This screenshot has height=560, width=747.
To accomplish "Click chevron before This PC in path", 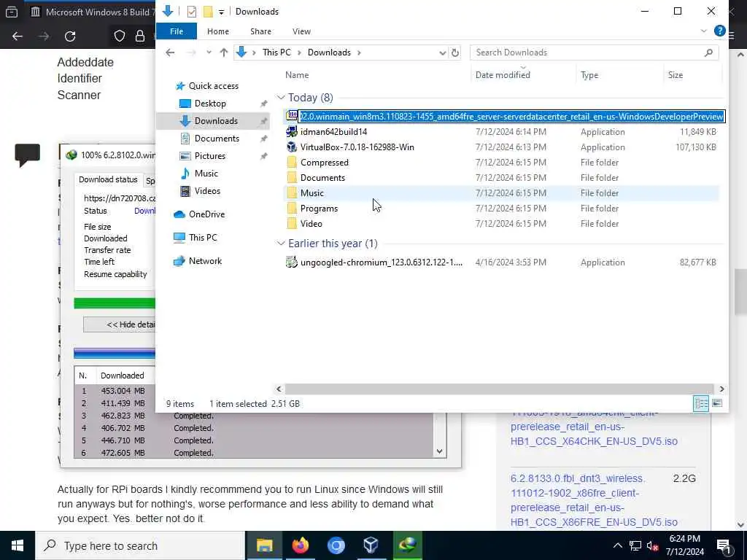I will click(x=255, y=52).
